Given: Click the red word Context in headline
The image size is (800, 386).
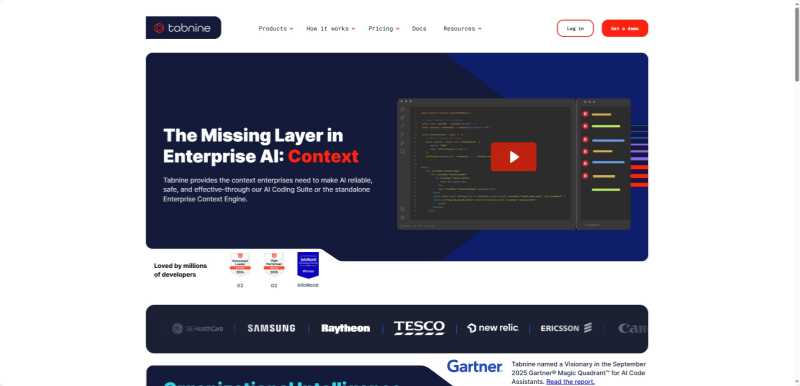Looking at the screenshot, I should [323, 157].
